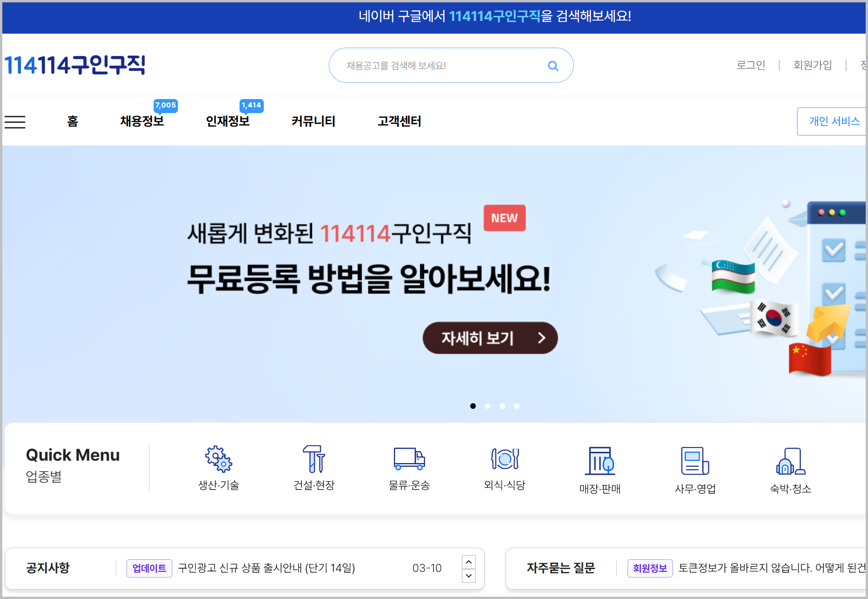The width and height of the screenshot is (868, 599).
Task: Show previous notice with up arrow
Action: pos(469,562)
